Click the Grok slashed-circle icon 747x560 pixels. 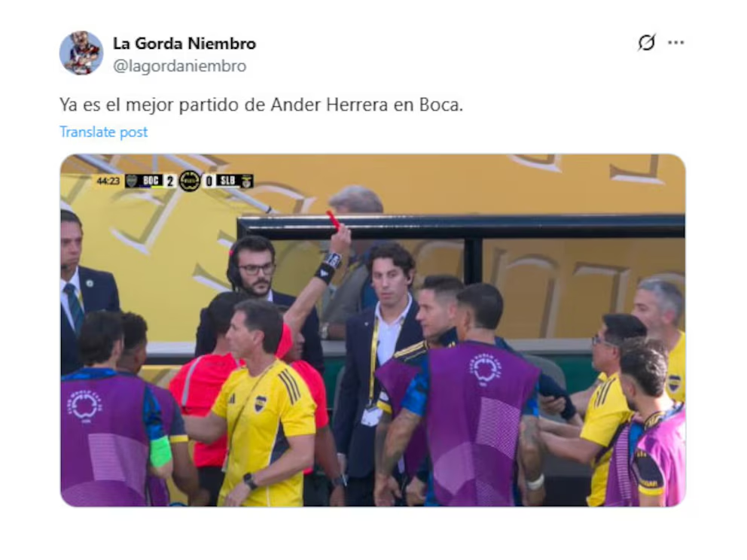coord(647,42)
